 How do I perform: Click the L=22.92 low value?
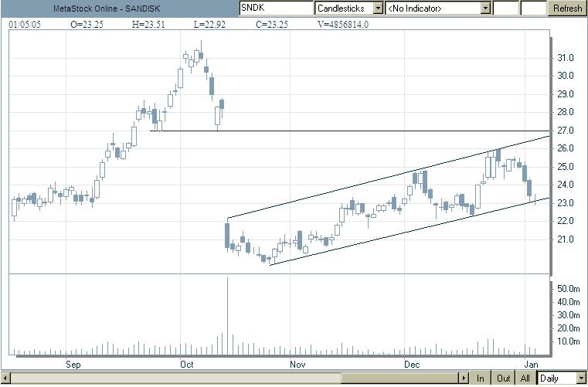(x=209, y=25)
